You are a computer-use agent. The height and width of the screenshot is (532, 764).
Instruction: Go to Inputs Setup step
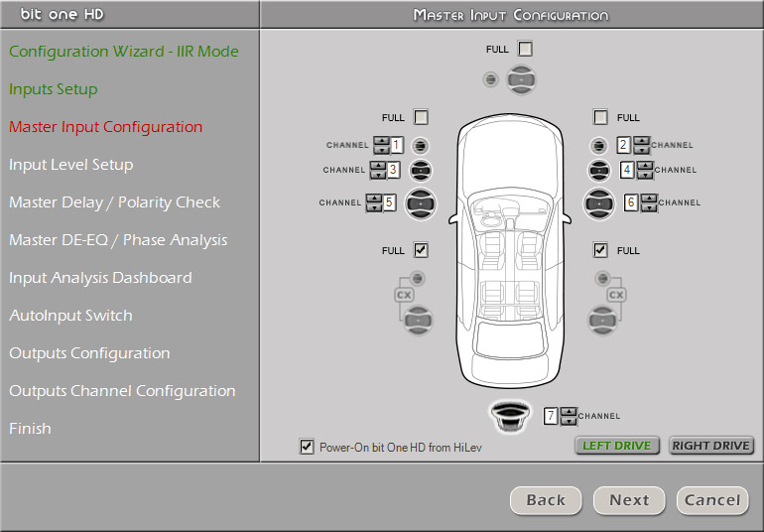54,89
